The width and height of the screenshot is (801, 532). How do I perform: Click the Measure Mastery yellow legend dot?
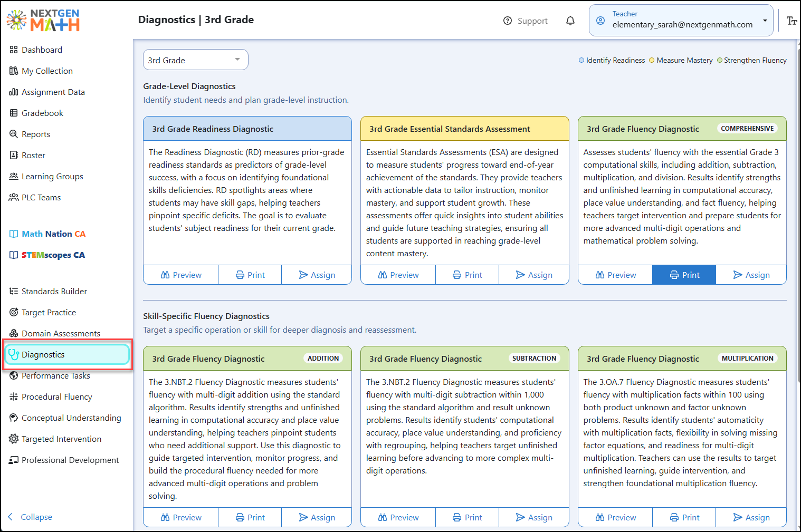coord(652,60)
